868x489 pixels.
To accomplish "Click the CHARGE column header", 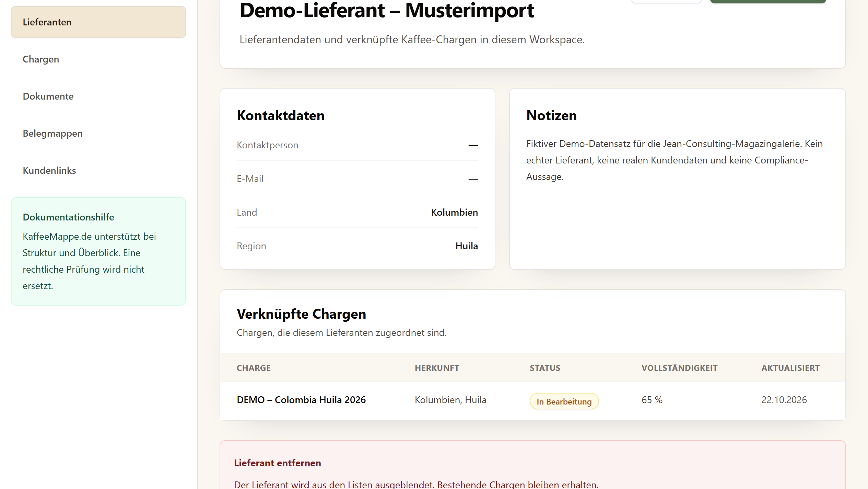I will click(254, 368).
